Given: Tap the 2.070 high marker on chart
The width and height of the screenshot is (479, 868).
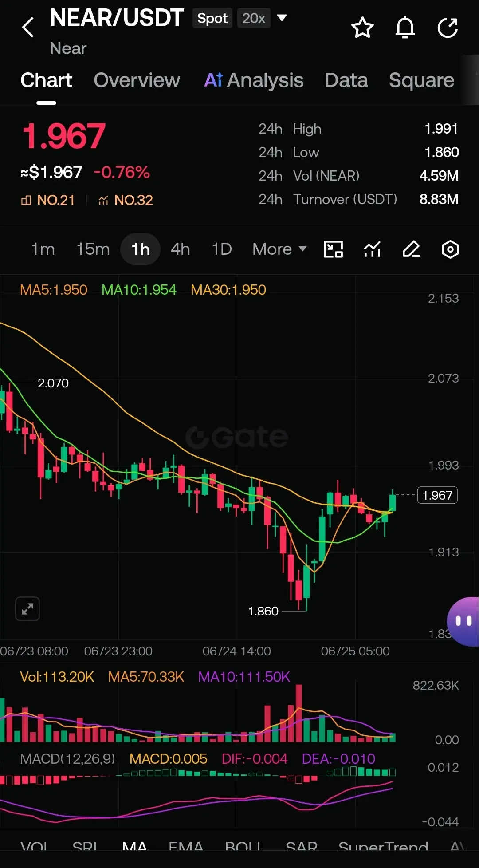Looking at the screenshot, I should coord(53,383).
